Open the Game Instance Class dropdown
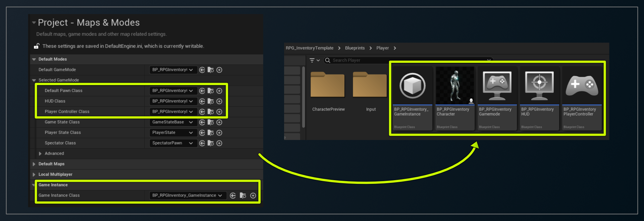 [187, 196]
